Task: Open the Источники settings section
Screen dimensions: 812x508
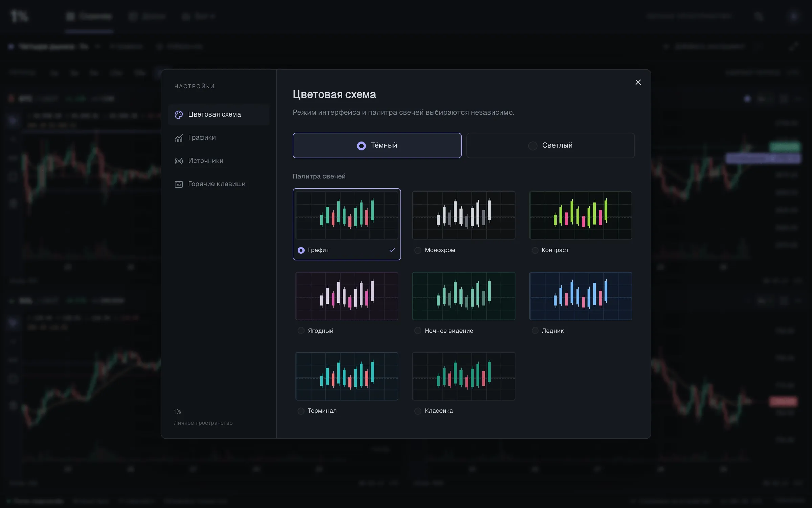Action: pos(219,161)
